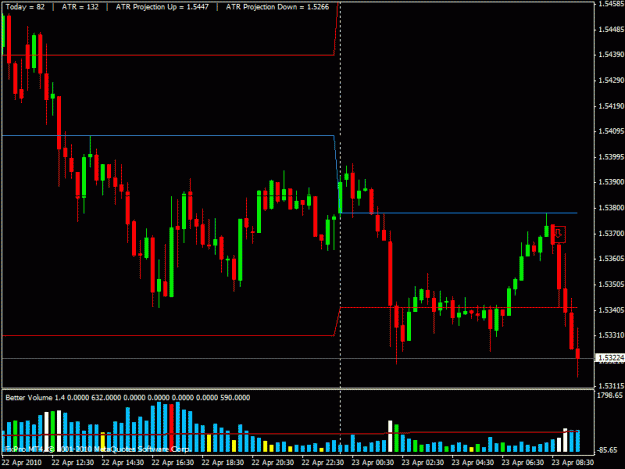The image size is (625, 469).
Task: Click price axis value 1.53605
Action: click(x=611, y=259)
